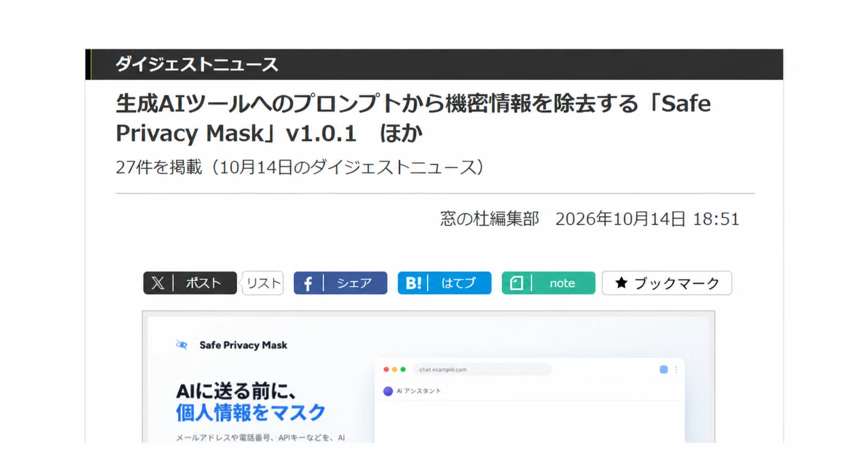Click the Facebook f icon

pos(308,284)
